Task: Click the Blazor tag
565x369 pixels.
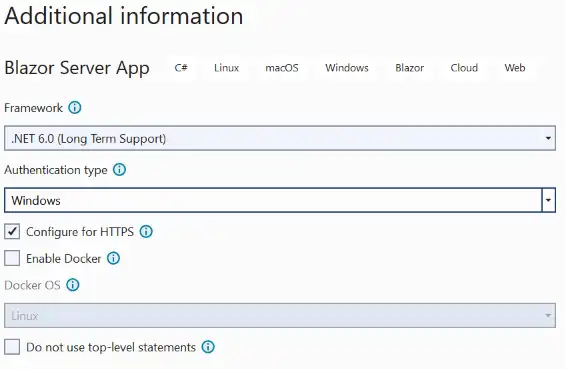Action: click(x=409, y=68)
